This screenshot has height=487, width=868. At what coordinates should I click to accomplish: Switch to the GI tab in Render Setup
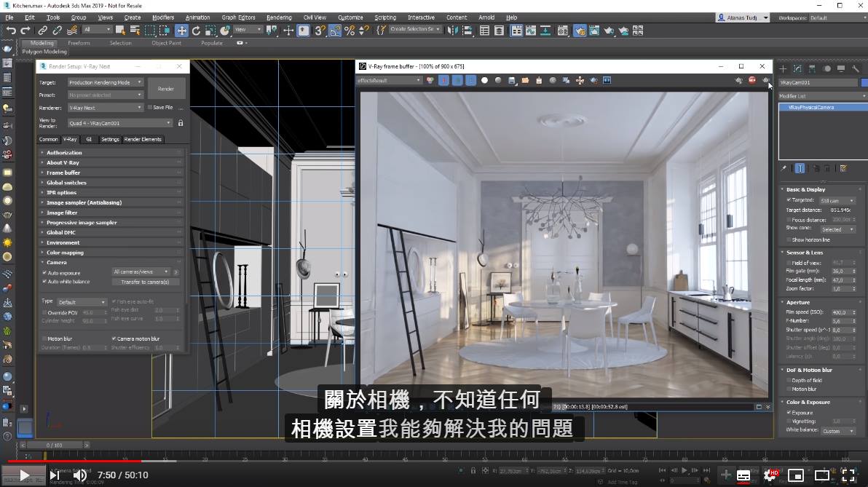[89, 140]
